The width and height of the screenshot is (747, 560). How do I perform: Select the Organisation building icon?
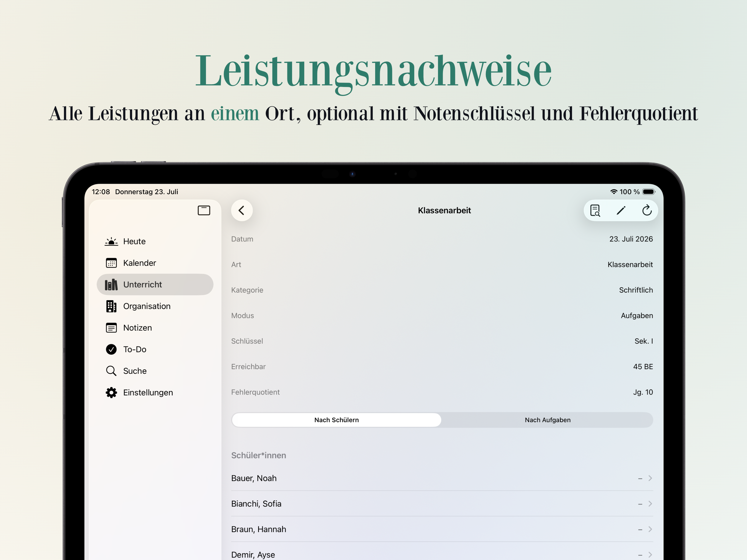point(111,306)
